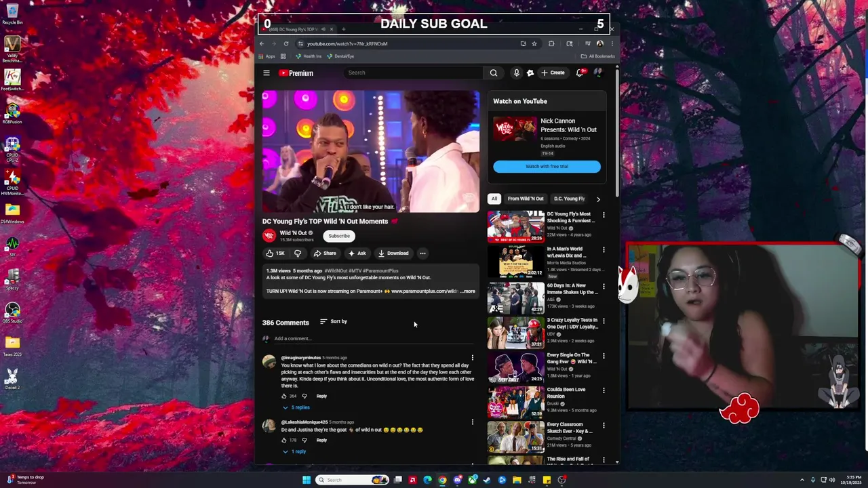Dislike the video with thumbs down
Viewport: 868px width, 488px height.
[297, 253]
